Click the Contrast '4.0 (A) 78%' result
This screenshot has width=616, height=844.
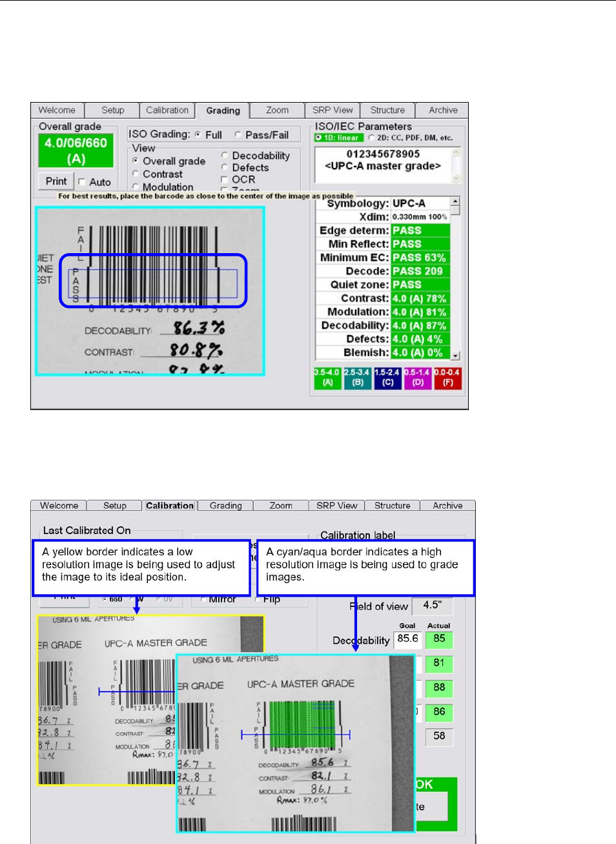click(420, 298)
